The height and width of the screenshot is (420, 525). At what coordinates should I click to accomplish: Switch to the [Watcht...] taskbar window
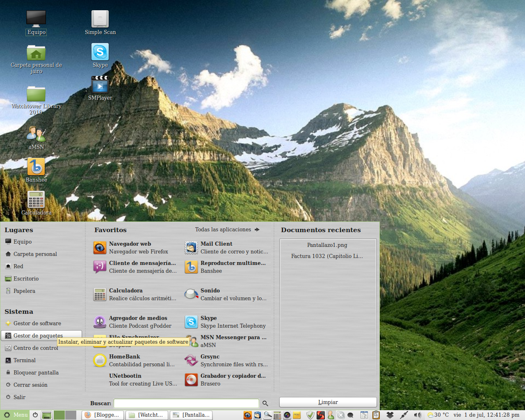pyautogui.click(x=146, y=415)
